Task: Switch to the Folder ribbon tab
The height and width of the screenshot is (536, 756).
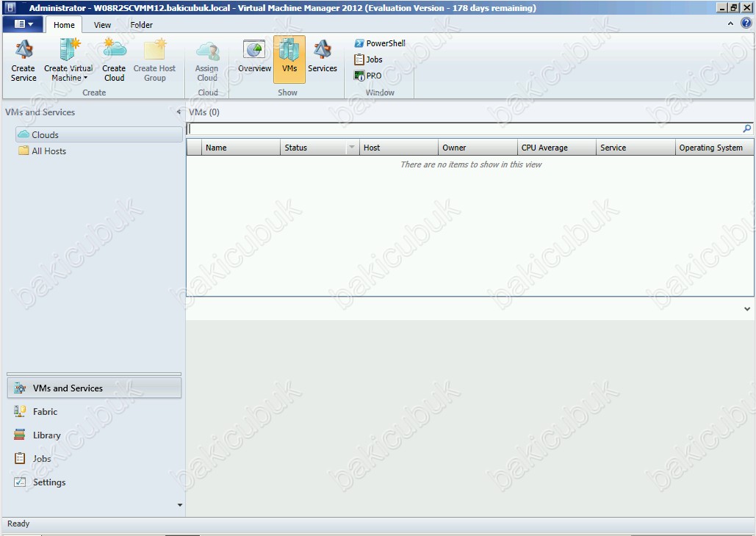Action: 142,25
